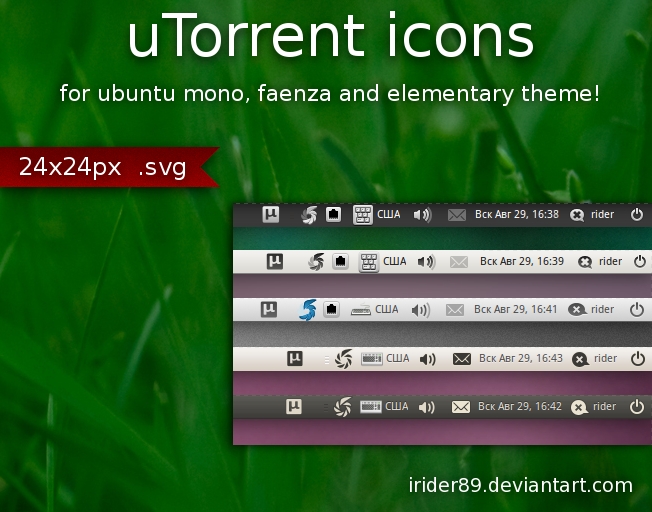Open the volume control in the 16:38 panel

(x=422, y=215)
